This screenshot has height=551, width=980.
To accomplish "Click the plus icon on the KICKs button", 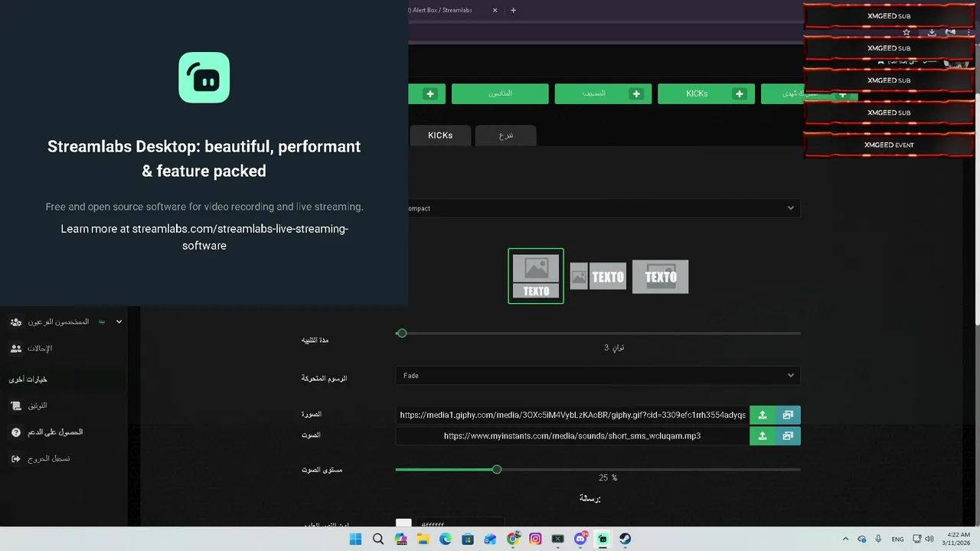I will (739, 94).
